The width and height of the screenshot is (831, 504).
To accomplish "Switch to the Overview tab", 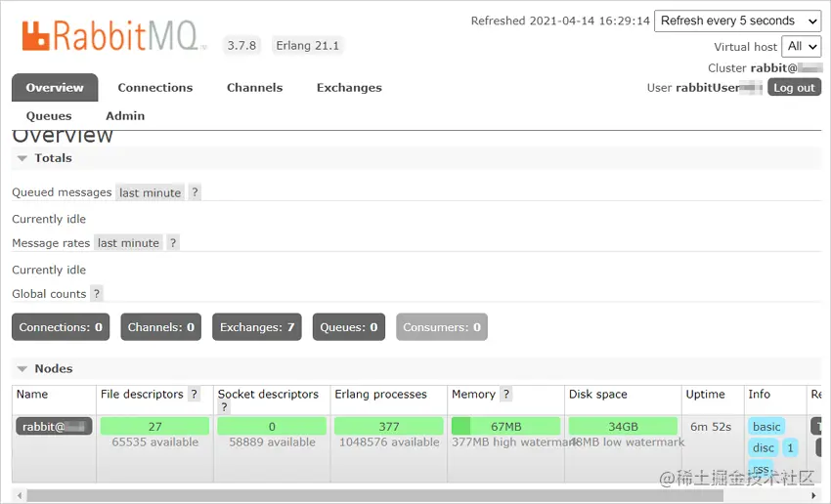I will coord(55,87).
